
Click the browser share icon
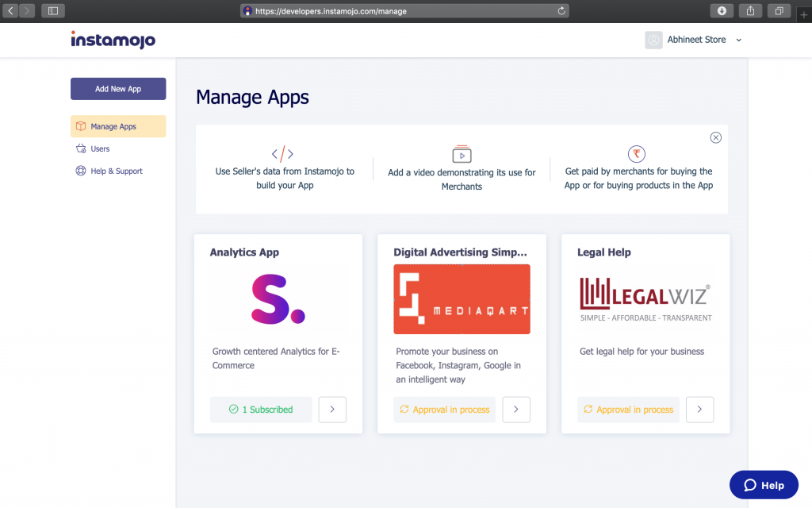pos(750,11)
